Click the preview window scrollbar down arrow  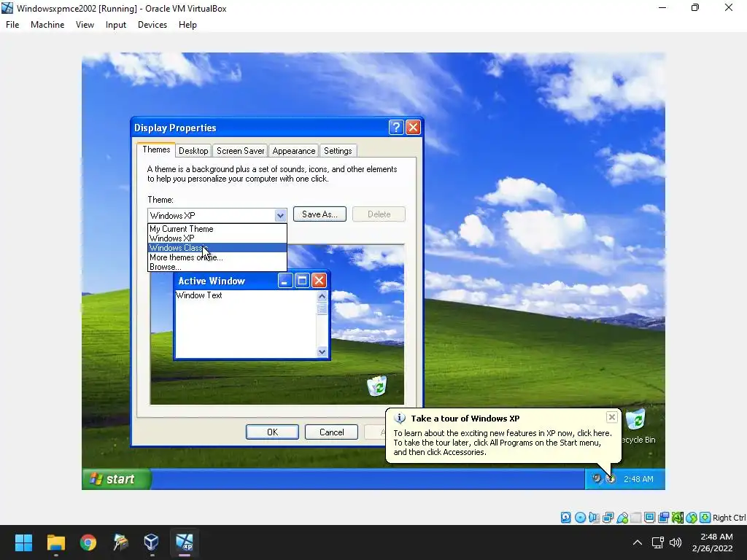pyautogui.click(x=322, y=352)
